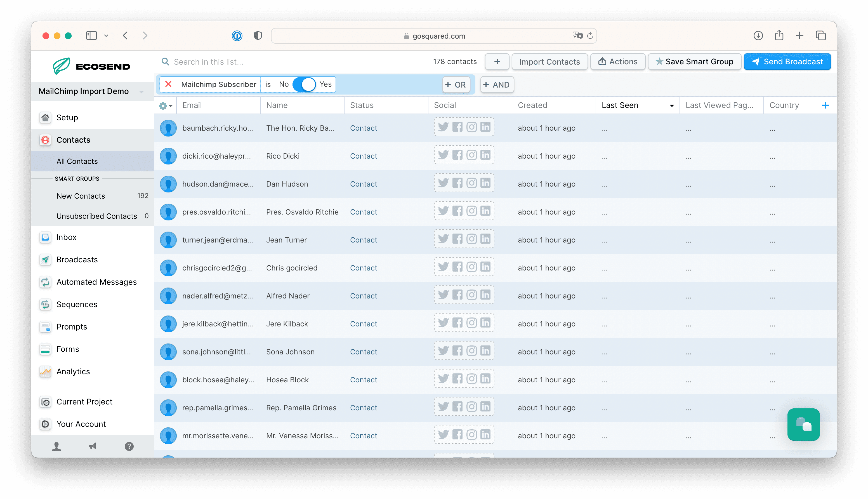Toggle the Safari sidebar icon
This screenshot has width=868, height=499.
coord(91,36)
